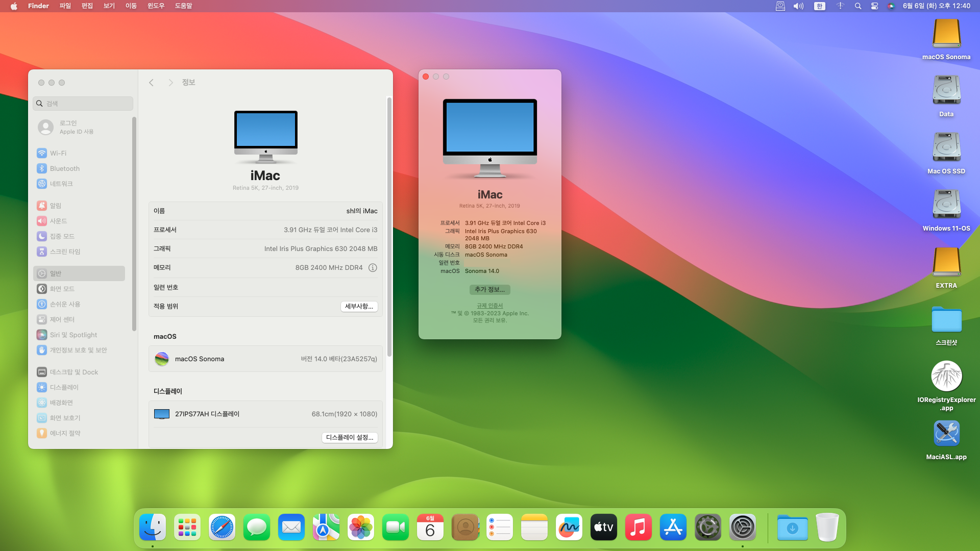Select System Preferences icon in dock
The image size is (980, 551).
click(744, 528)
